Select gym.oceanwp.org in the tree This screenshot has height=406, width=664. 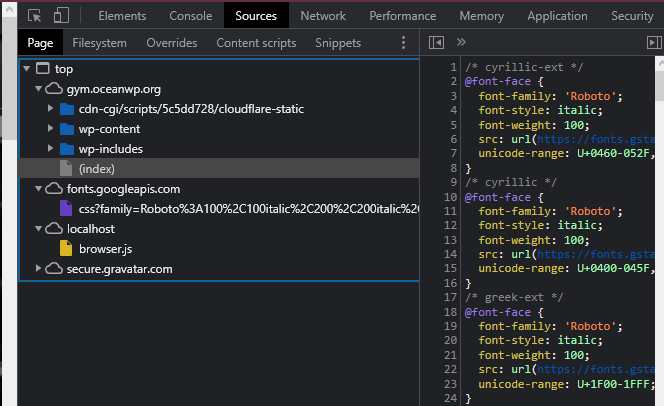click(113, 89)
